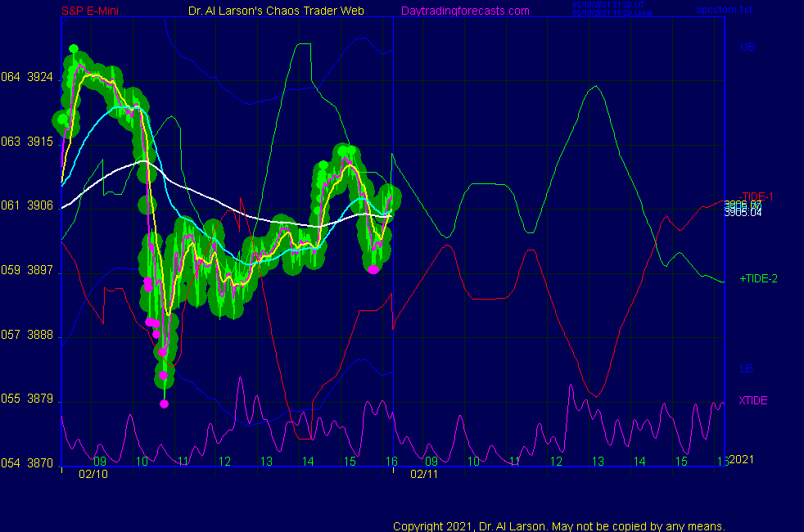Click hour 13 label of the 02/11 session
This screenshot has width=804, height=532.
pyautogui.click(x=598, y=462)
